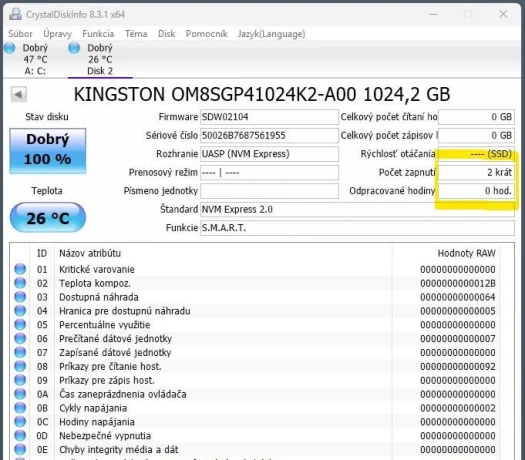Click the previous disk arrow button

point(18,94)
